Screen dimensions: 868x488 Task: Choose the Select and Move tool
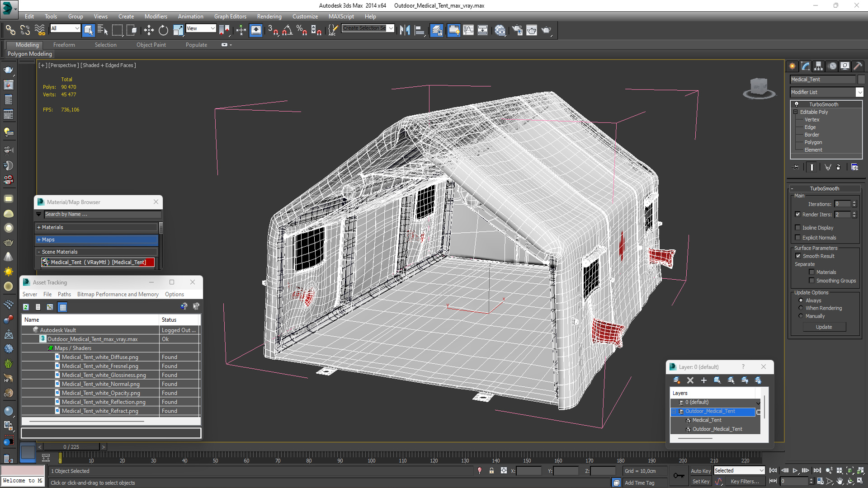(149, 30)
